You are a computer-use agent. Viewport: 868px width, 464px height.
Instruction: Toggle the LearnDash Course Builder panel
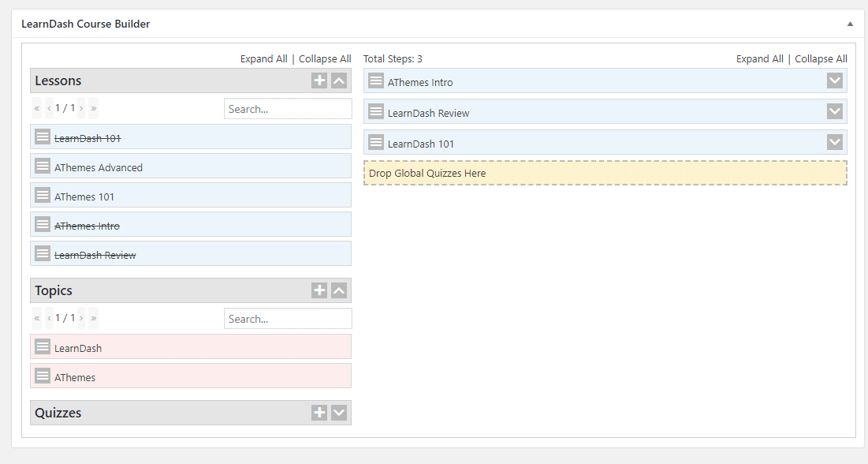[850, 24]
